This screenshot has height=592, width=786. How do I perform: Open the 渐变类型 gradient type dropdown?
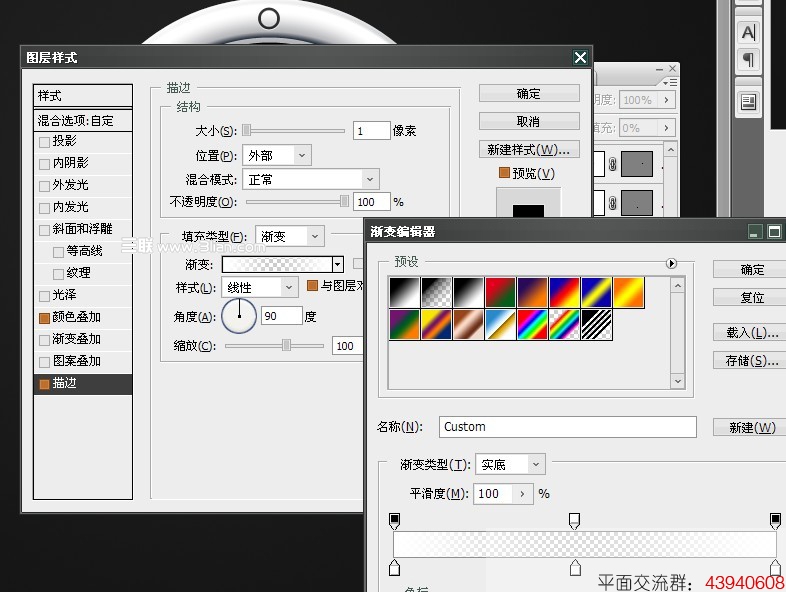coord(510,465)
